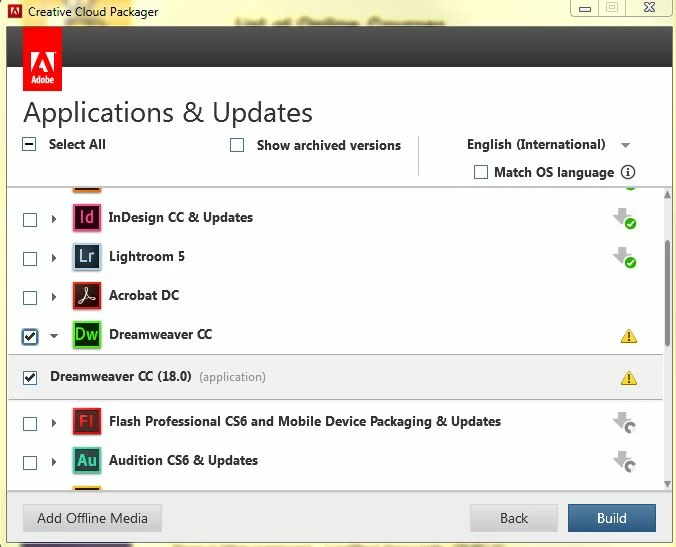
Task: Click the Lightroom 5 Lr icon
Action: [x=87, y=257]
